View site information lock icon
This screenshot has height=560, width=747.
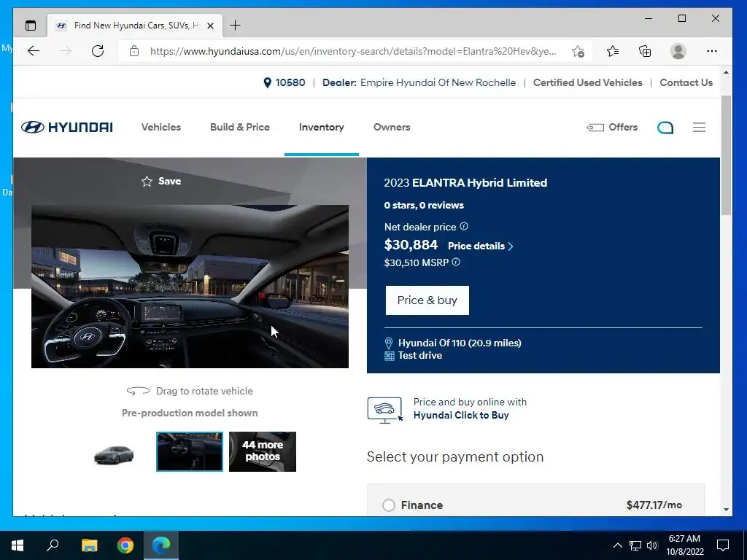click(x=134, y=51)
